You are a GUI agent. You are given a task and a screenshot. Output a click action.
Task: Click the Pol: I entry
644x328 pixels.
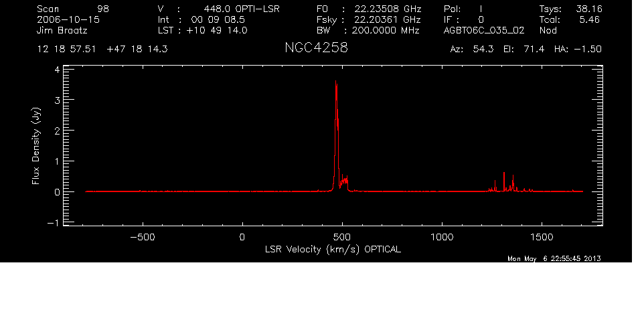463,9
